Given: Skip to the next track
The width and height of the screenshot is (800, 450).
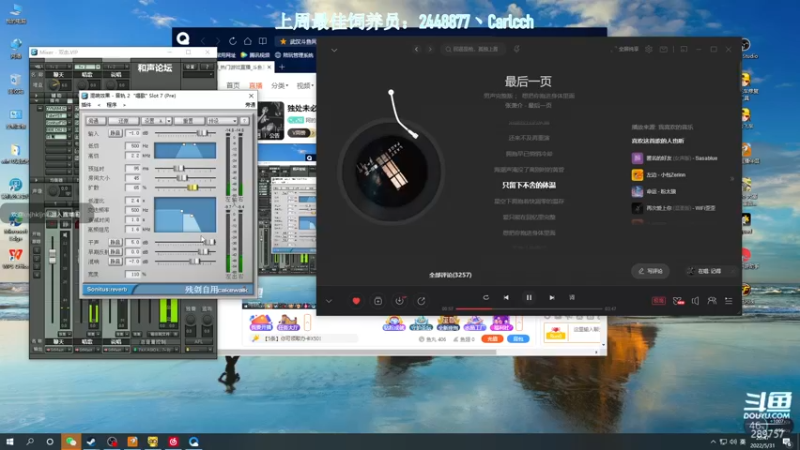Looking at the screenshot, I should [552, 297].
